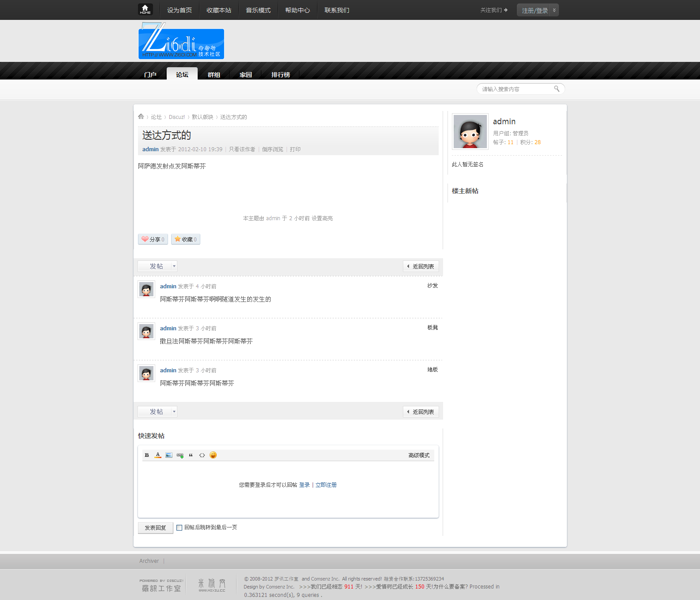Viewport: 700px width, 600px height.
Task: Insert link using editor toolbar icon
Action: point(180,455)
